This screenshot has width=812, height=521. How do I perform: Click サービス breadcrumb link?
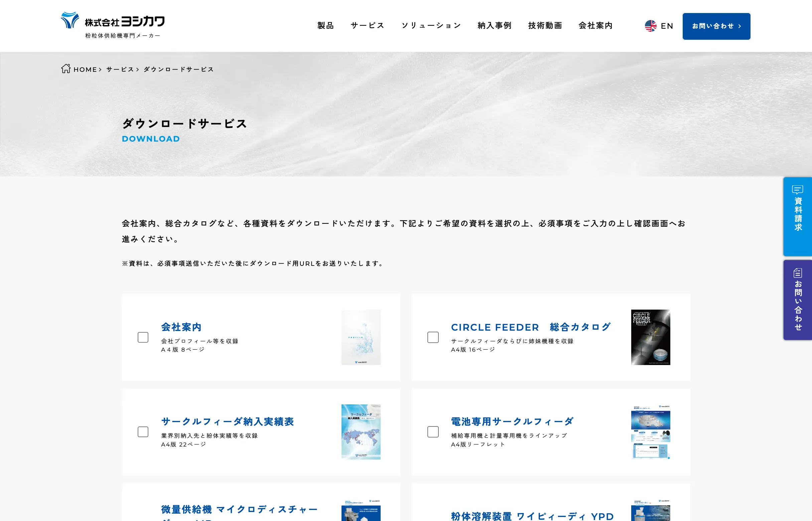pos(120,69)
